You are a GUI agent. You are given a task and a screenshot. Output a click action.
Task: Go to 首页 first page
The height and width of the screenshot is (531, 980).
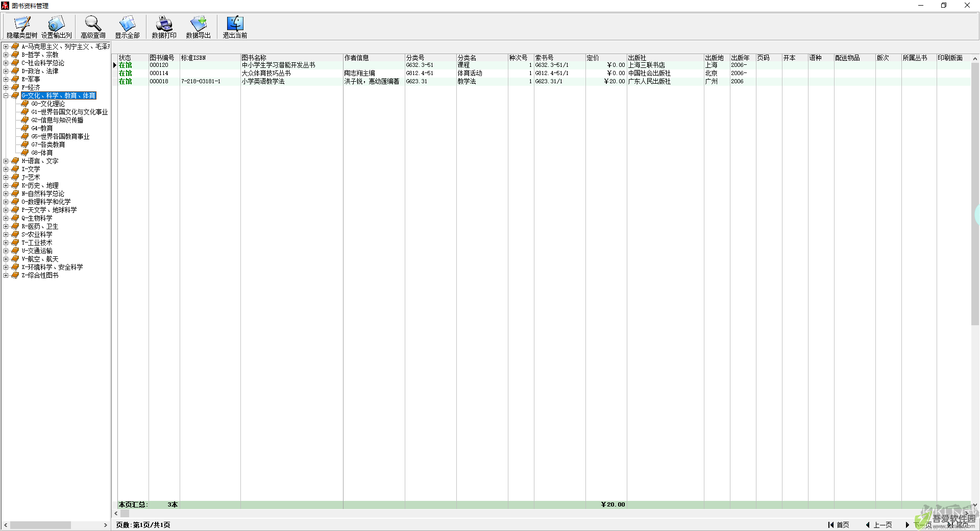[x=839, y=525]
